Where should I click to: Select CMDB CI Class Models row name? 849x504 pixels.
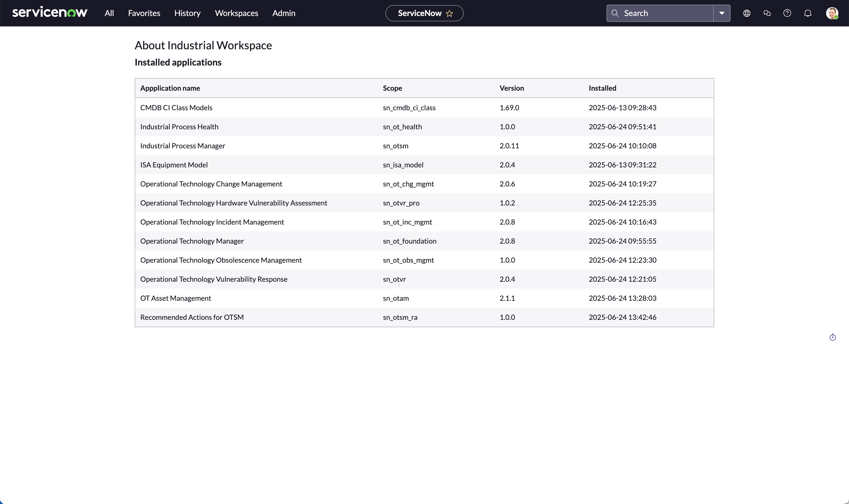point(176,108)
